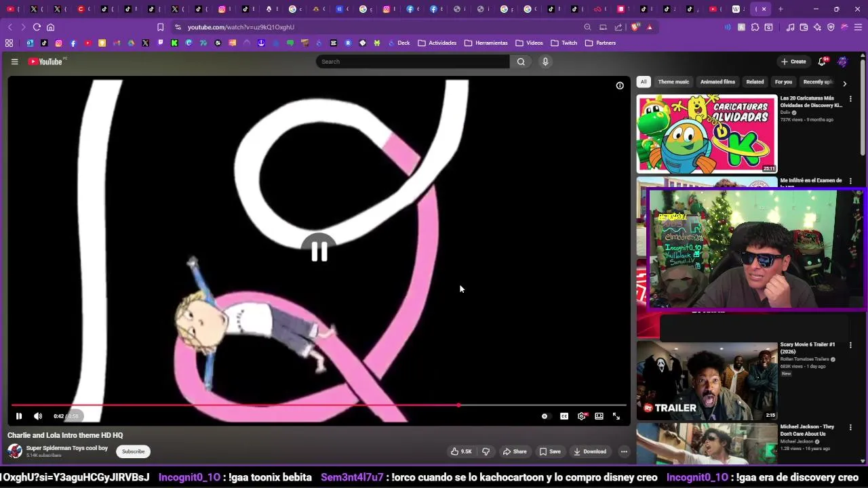Open the Twitch bookmarks folder

[564, 43]
